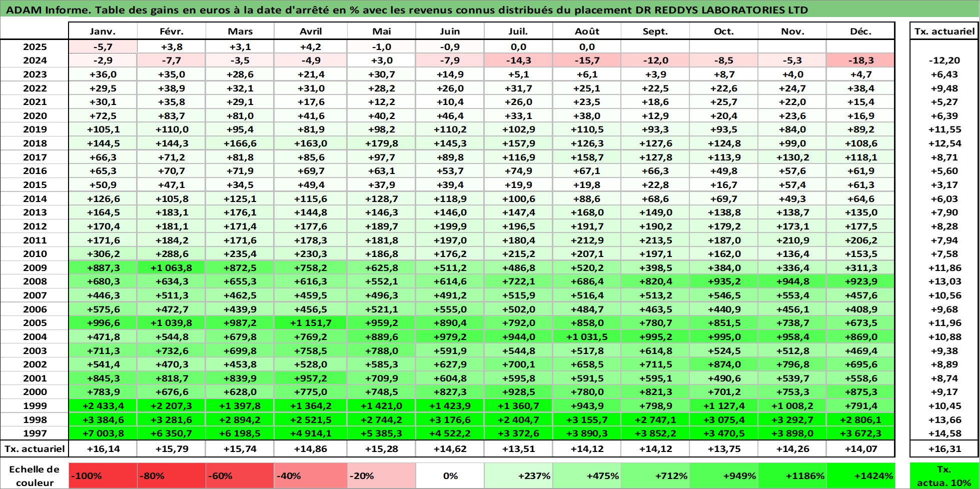Click the Tx. actuariel bottom row label
The width and height of the screenshot is (980, 489).
(x=35, y=448)
